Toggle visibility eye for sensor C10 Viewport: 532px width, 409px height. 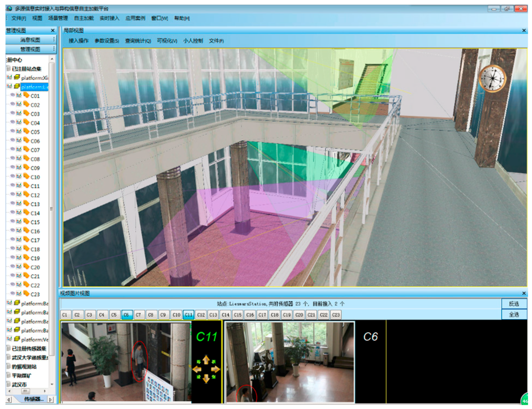click(x=12, y=176)
